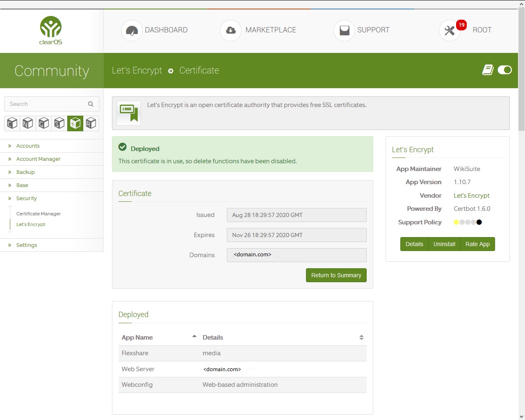Click the app version value 1.10.7
This screenshot has height=420, width=525.
462,182
